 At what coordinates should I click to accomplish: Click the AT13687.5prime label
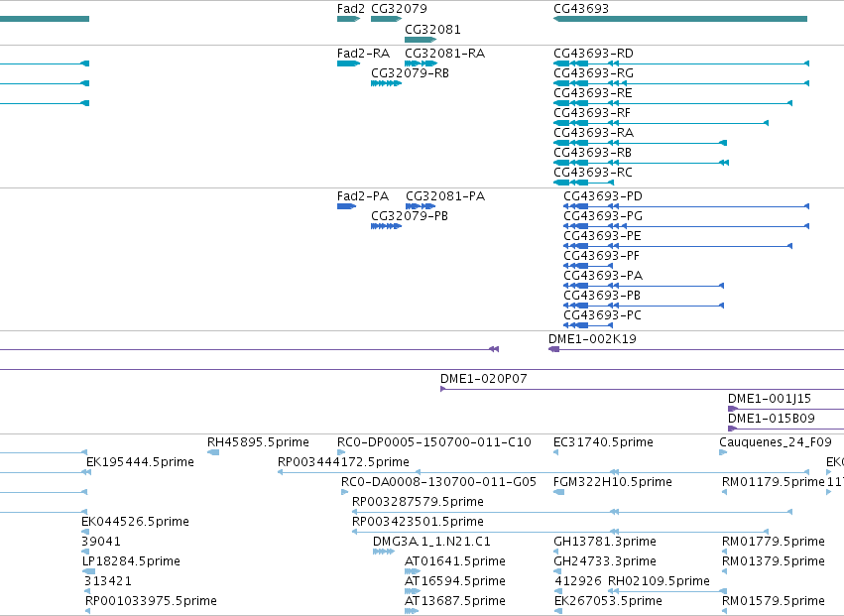point(455,602)
